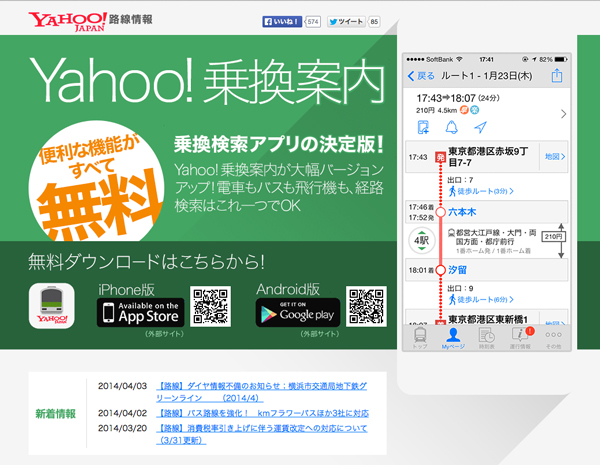Click the Twitter ツイート button
Screen dimensions: 600x465
[349, 21]
